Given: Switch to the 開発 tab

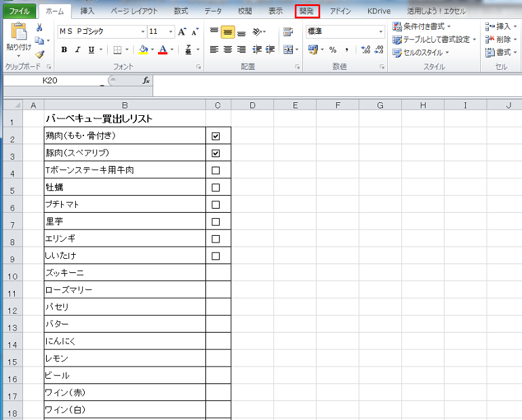Looking at the screenshot, I should [307, 11].
